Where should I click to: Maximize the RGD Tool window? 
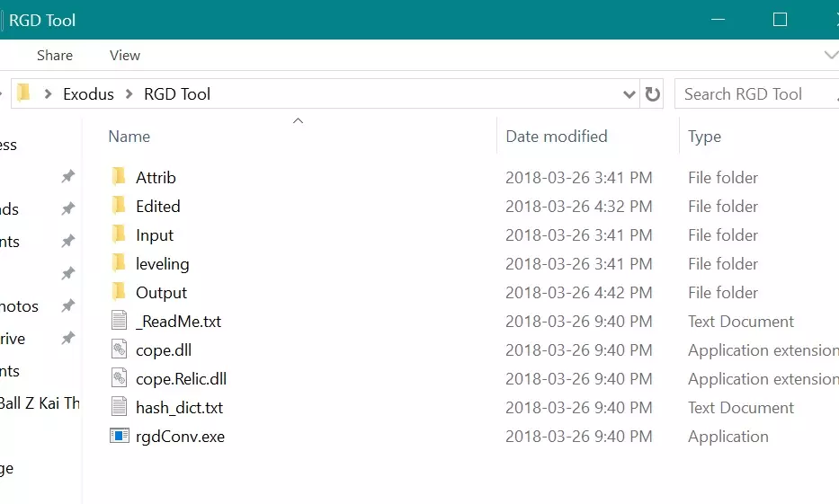pyautogui.click(x=781, y=20)
